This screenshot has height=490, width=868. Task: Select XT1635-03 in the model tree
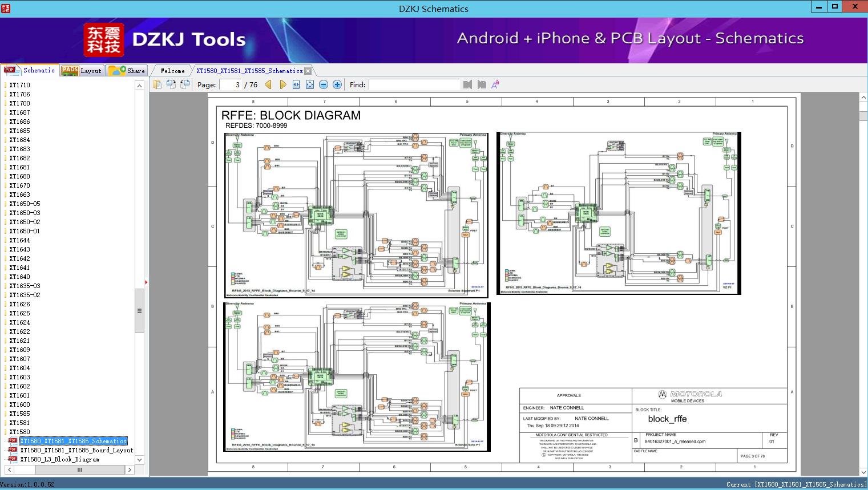(x=25, y=286)
